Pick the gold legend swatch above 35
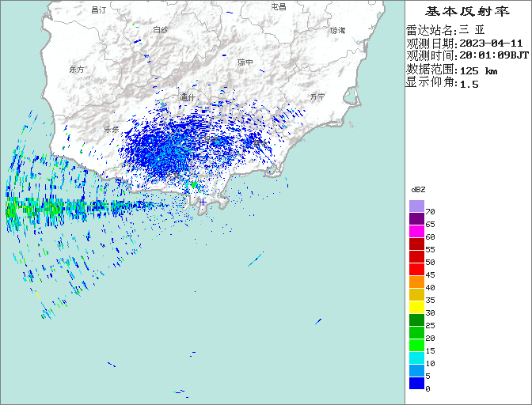532x405 pixels. tap(416, 294)
